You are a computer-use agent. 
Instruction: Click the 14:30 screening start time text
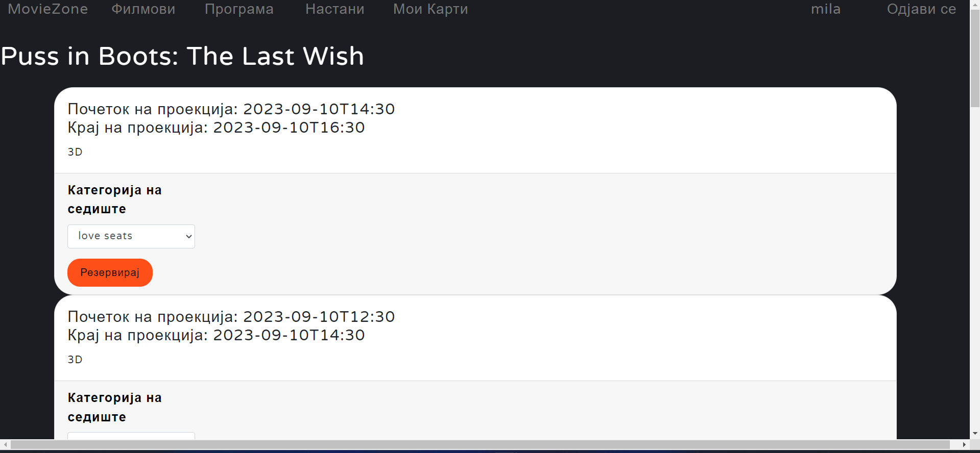point(231,109)
